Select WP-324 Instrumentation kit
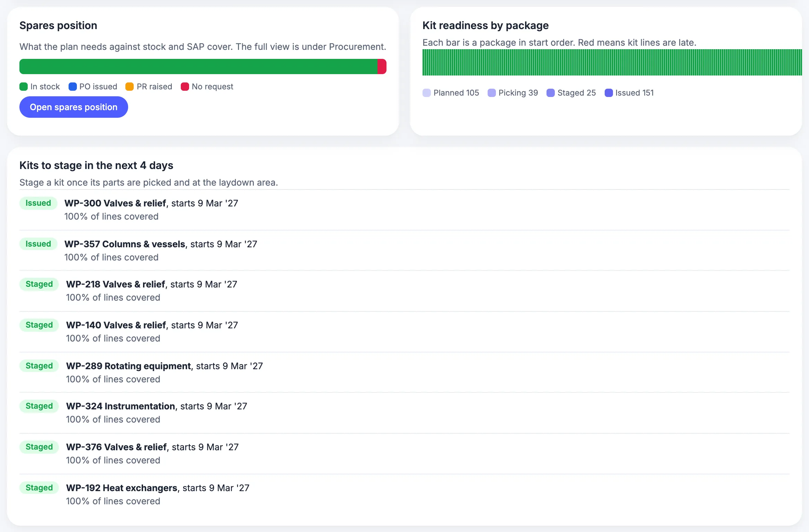 click(404, 413)
